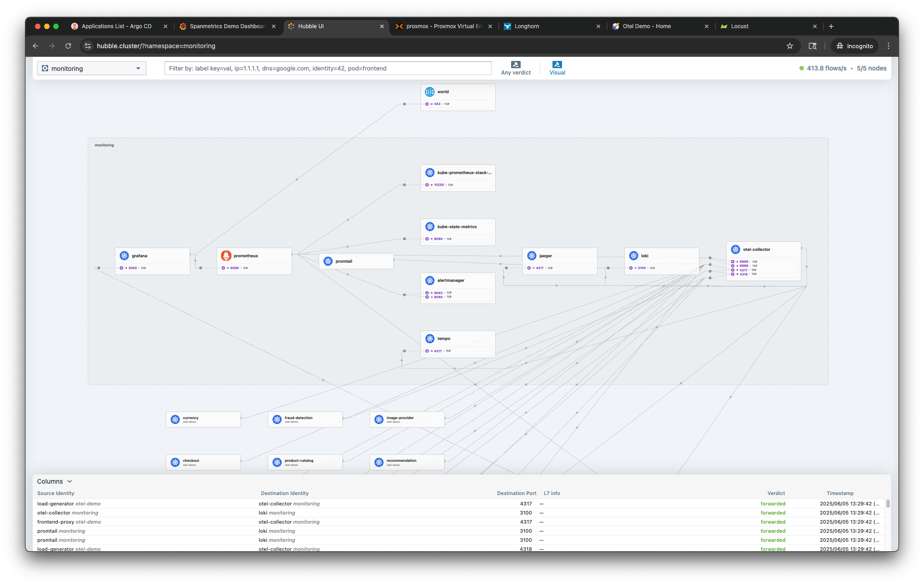
Task: Switch to the Locust tab
Action: point(739,26)
